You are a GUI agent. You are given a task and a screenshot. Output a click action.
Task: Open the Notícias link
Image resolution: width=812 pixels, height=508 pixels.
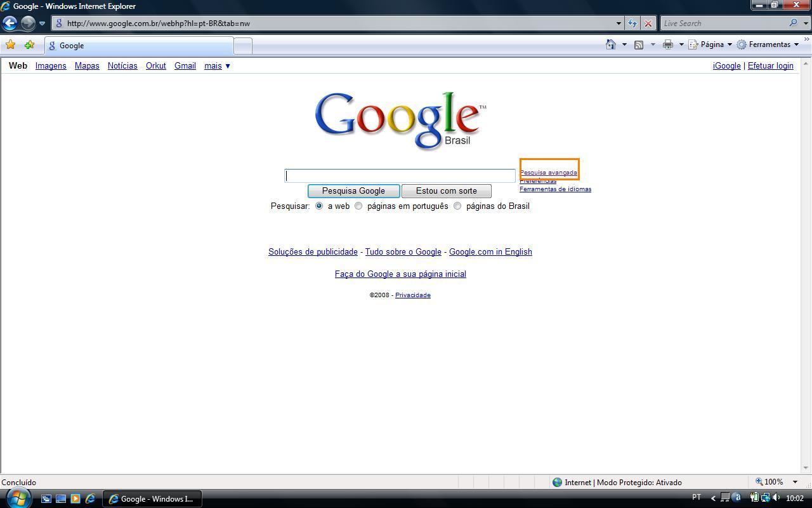click(x=122, y=65)
